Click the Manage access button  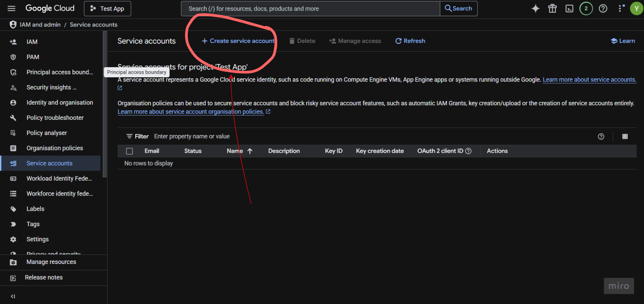pos(355,41)
